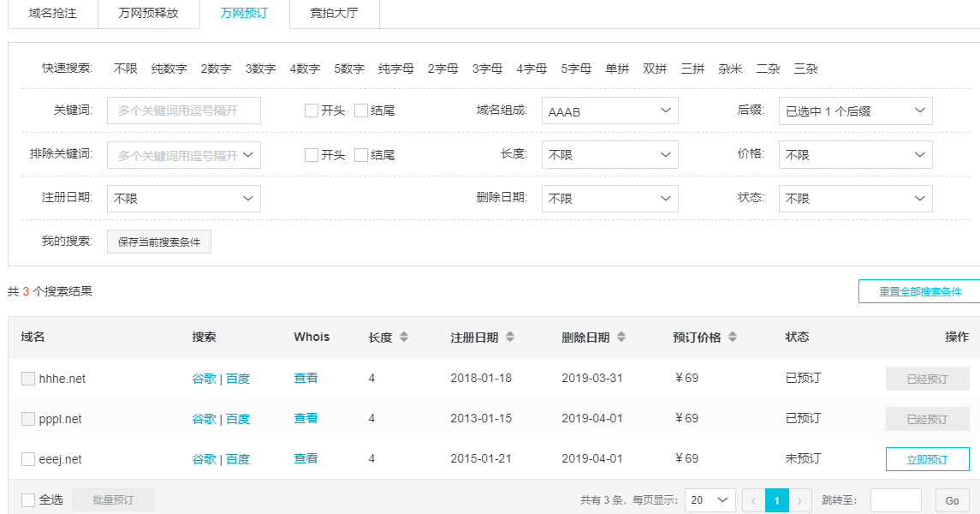Open the 万网预释放 tab

click(148, 14)
